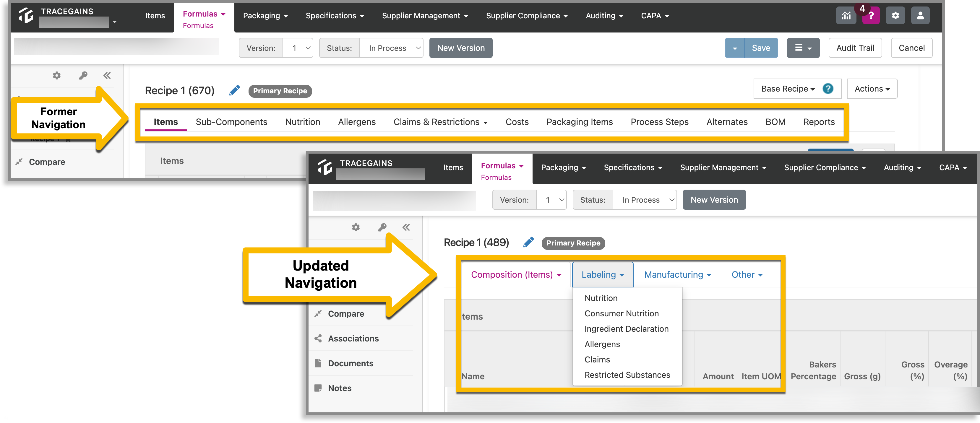Open Actions dropdown
Image resolution: width=980 pixels, height=423 pixels.
point(872,89)
